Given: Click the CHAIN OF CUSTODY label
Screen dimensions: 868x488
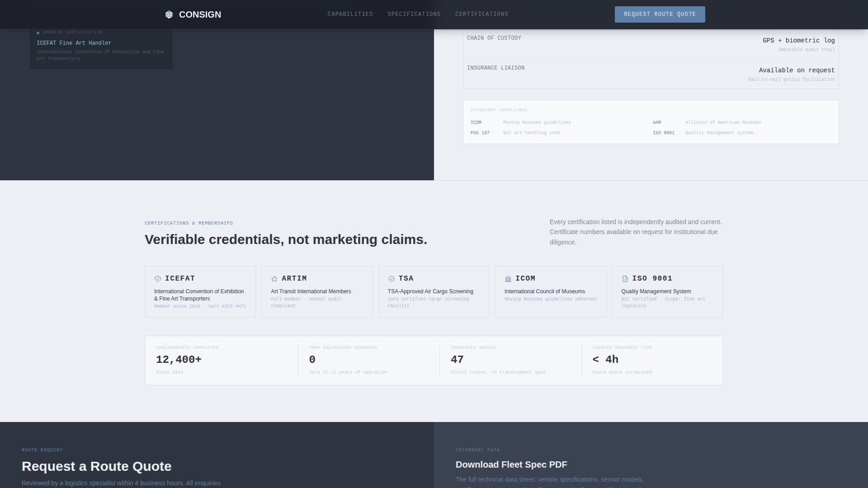Looking at the screenshot, I should tap(494, 38).
